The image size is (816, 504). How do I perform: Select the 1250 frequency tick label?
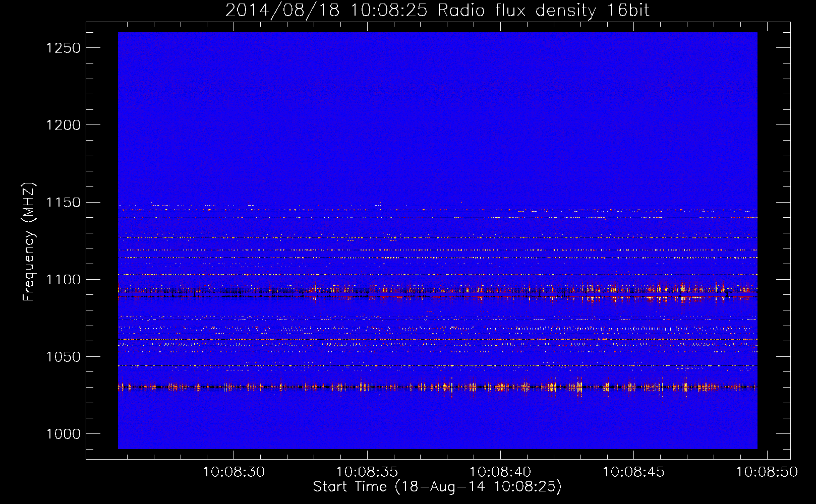[63, 48]
